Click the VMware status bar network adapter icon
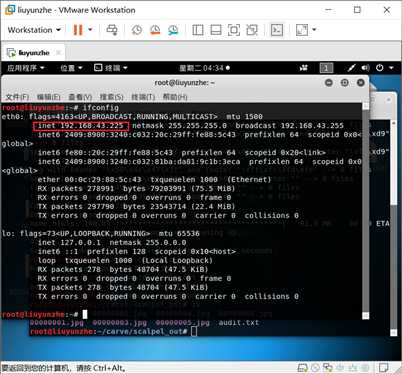Viewport: 402px width, 374px height. point(328,368)
